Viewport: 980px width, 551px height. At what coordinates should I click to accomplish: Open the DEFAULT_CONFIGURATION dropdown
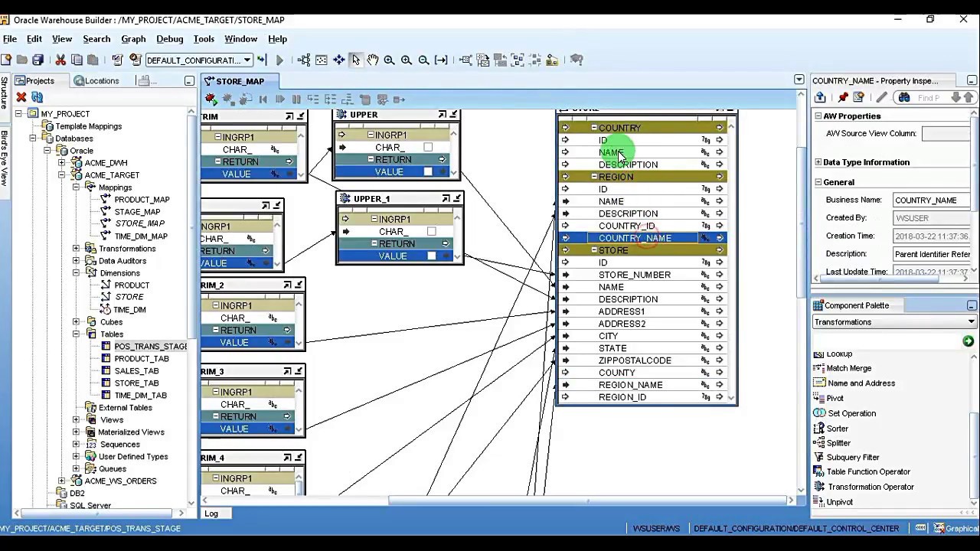click(247, 60)
